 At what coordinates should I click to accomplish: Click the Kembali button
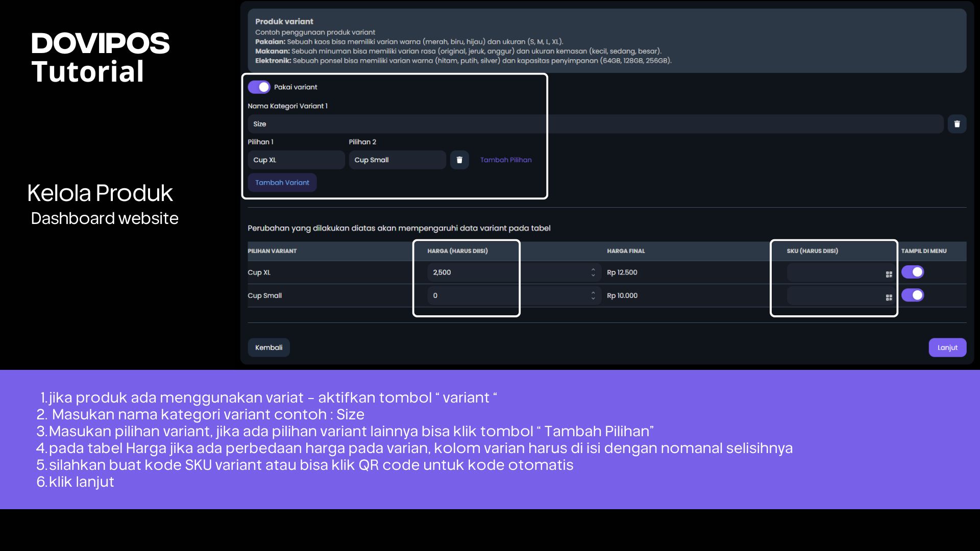[268, 347]
